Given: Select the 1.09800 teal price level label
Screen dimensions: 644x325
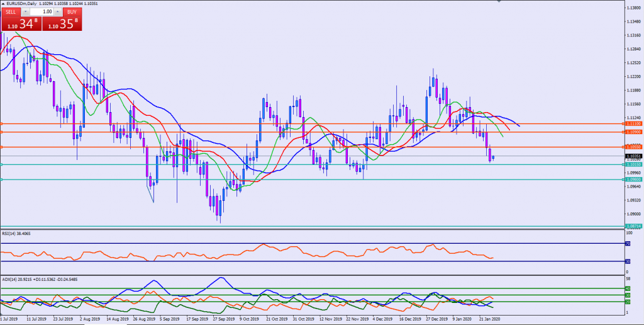Looking at the screenshot, I should click(x=633, y=180).
